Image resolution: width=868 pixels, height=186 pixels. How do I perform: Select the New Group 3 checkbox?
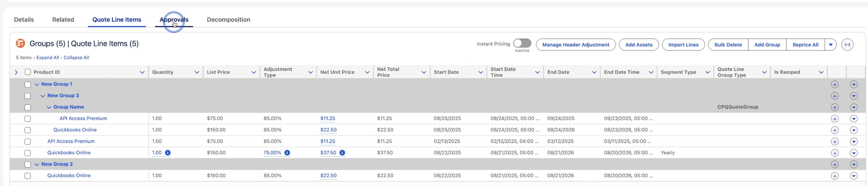28,96
